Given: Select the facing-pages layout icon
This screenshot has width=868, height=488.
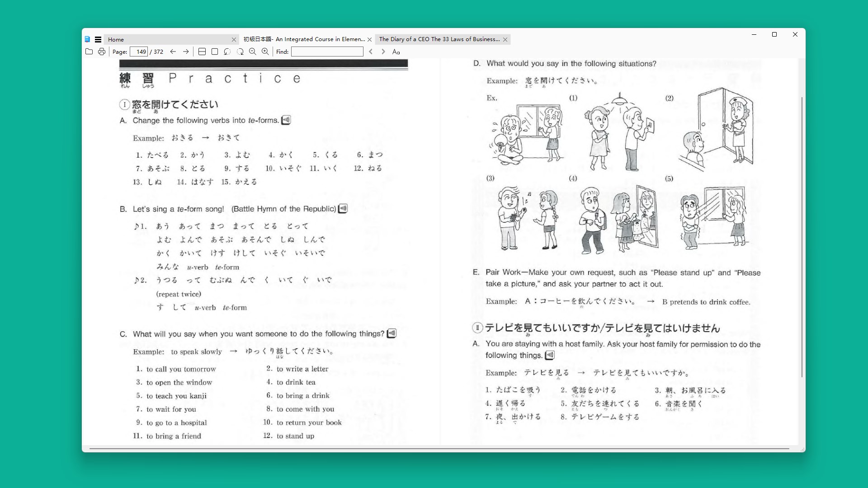Looking at the screenshot, I should (x=202, y=52).
